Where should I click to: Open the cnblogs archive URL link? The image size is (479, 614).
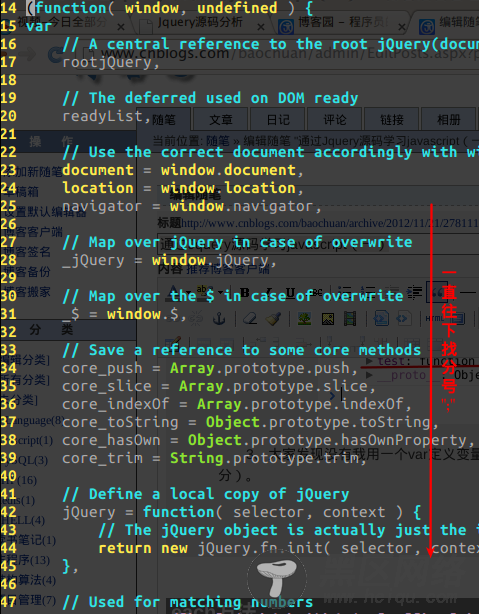(x=330, y=223)
